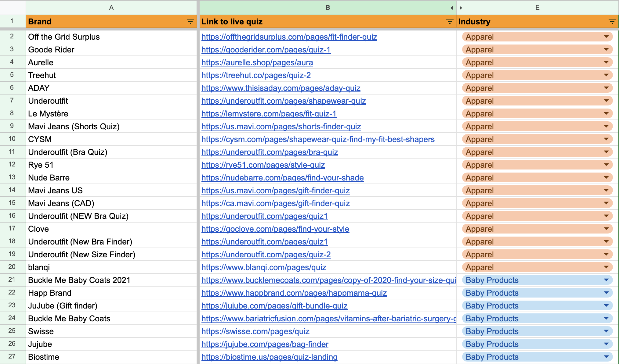Select the 'Off the Grid Surplus' cell
619x364 pixels.
point(111,37)
